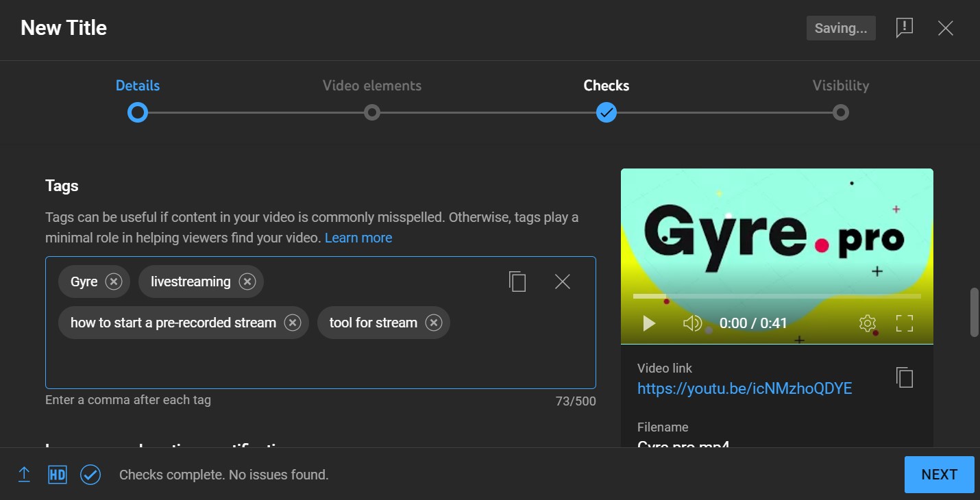Open video player settings gear
This screenshot has width=980, height=500.
(x=868, y=323)
